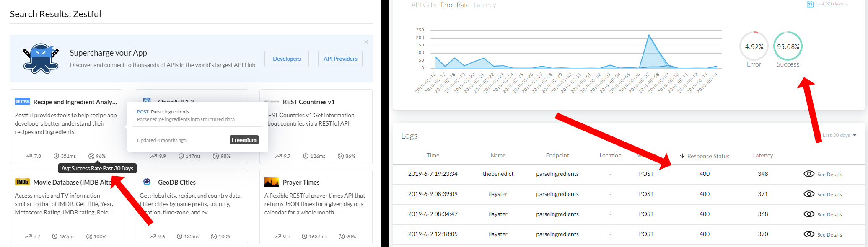Open the API Providers button

click(340, 59)
